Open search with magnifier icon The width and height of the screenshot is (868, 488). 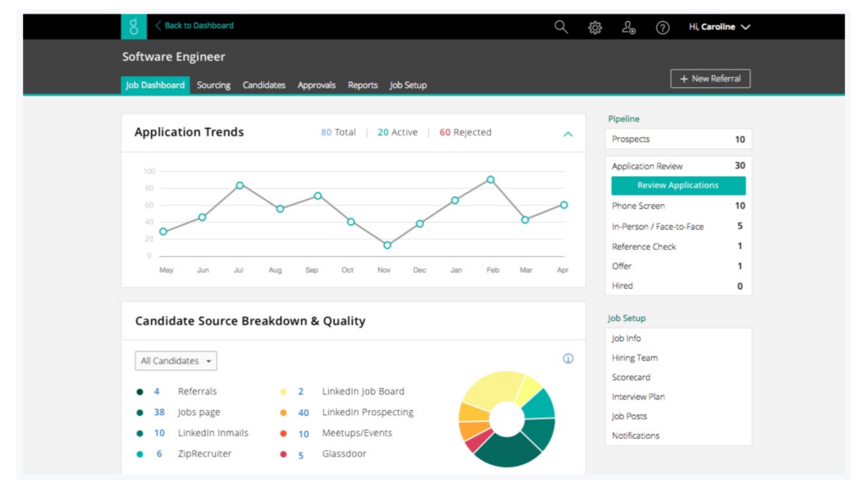tap(561, 27)
